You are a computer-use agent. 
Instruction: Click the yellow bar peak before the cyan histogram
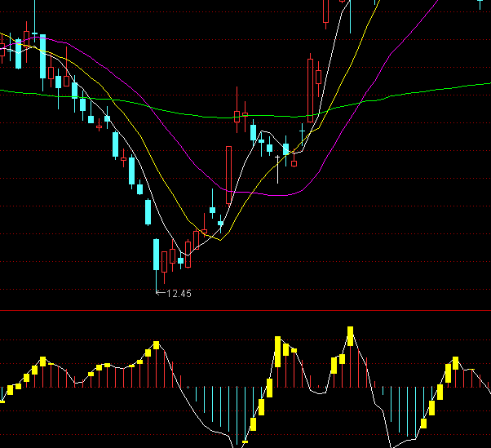click(x=156, y=345)
